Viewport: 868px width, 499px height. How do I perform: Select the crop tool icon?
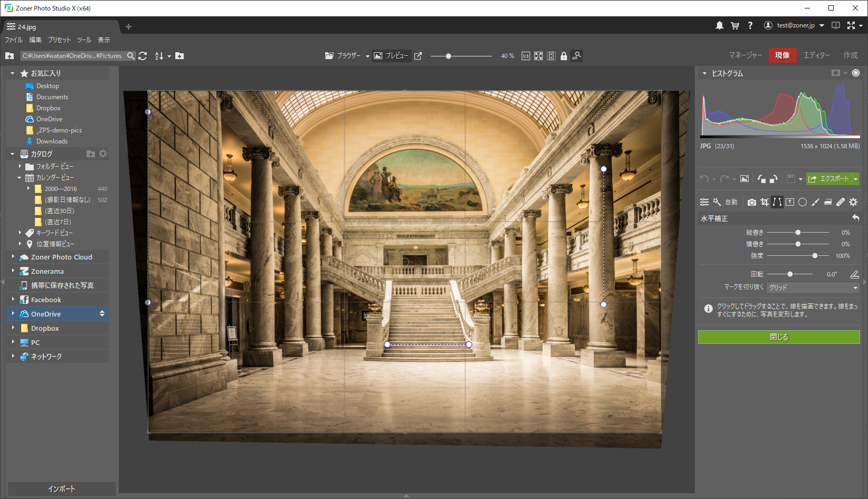coord(765,202)
